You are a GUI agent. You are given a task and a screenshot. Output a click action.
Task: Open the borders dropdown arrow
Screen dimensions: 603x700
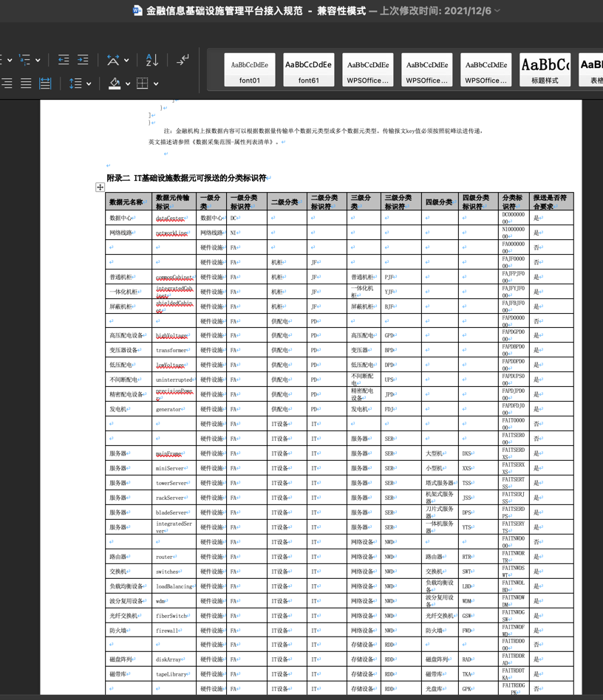[156, 83]
